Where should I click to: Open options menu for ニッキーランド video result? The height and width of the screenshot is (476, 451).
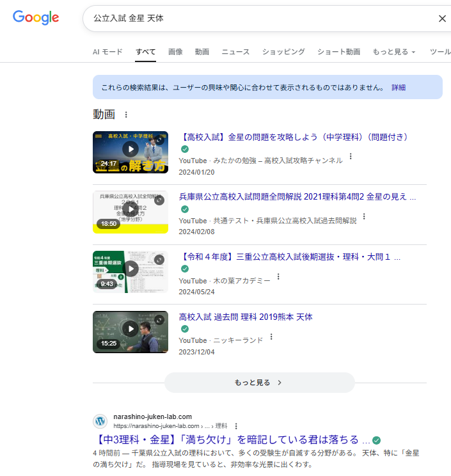click(x=271, y=337)
